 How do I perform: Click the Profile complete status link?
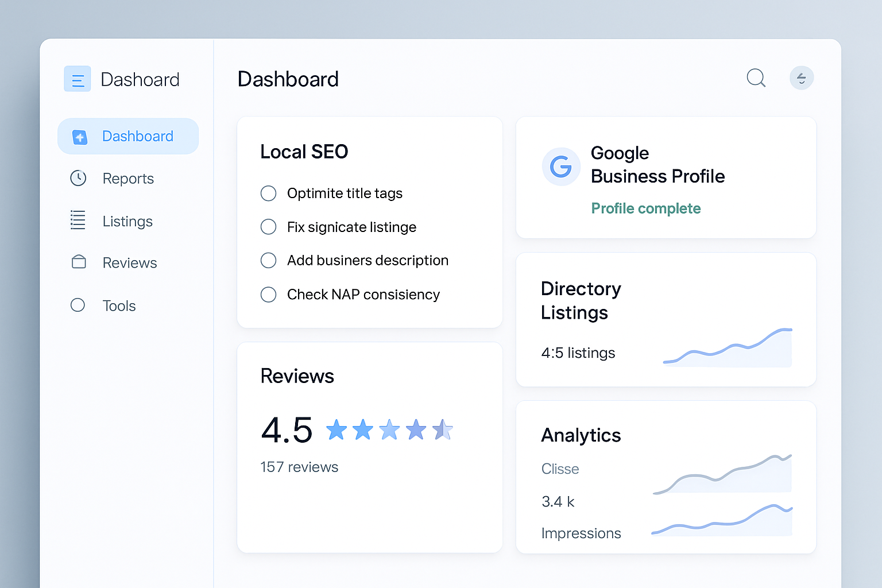click(645, 208)
